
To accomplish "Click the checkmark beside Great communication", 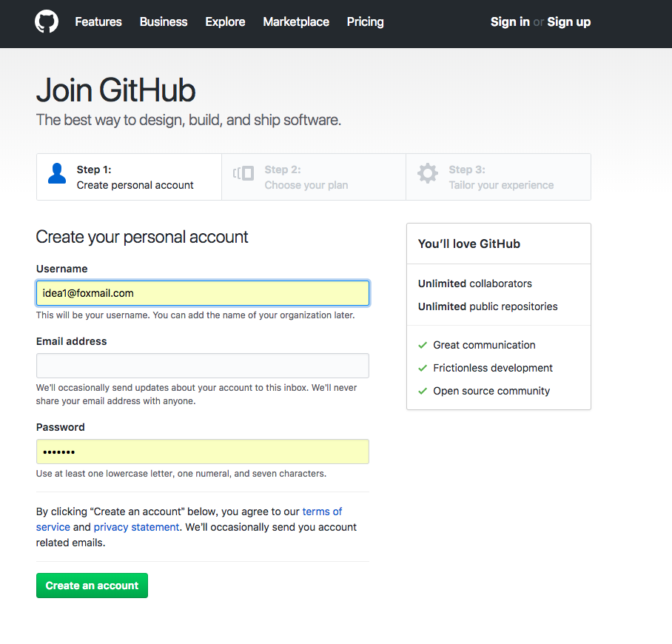I will pos(423,345).
